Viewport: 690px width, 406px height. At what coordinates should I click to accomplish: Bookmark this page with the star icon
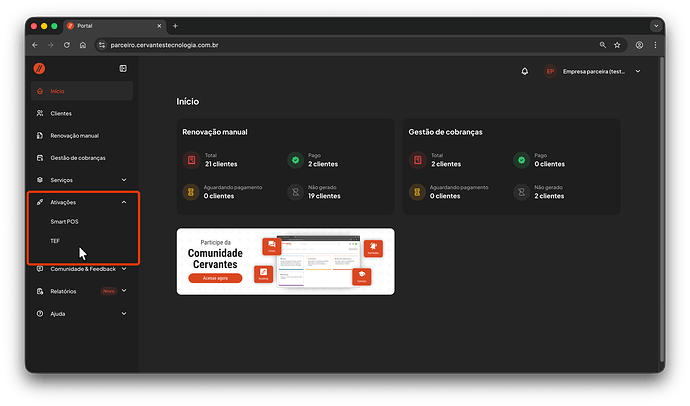tap(618, 45)
